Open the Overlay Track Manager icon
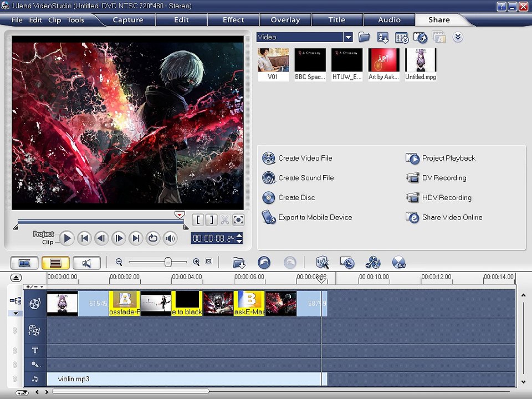Screen dimensions: 532x399 [x=373, y=262]
